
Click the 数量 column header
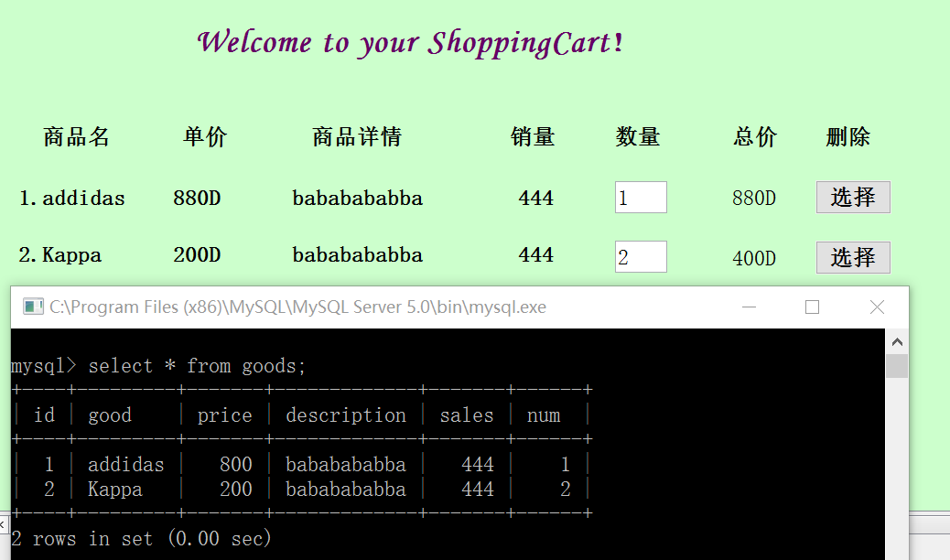tap(637, 137)
